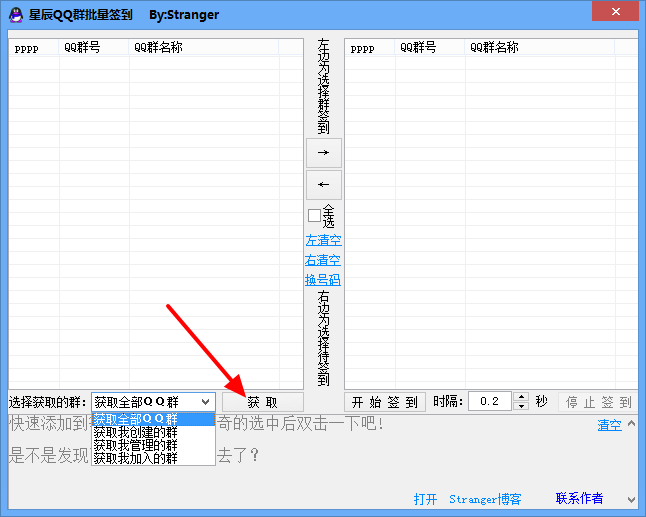The image size is (646, 517).
Task: Click the 时隔 seconds input field
Action: [490, 402]
